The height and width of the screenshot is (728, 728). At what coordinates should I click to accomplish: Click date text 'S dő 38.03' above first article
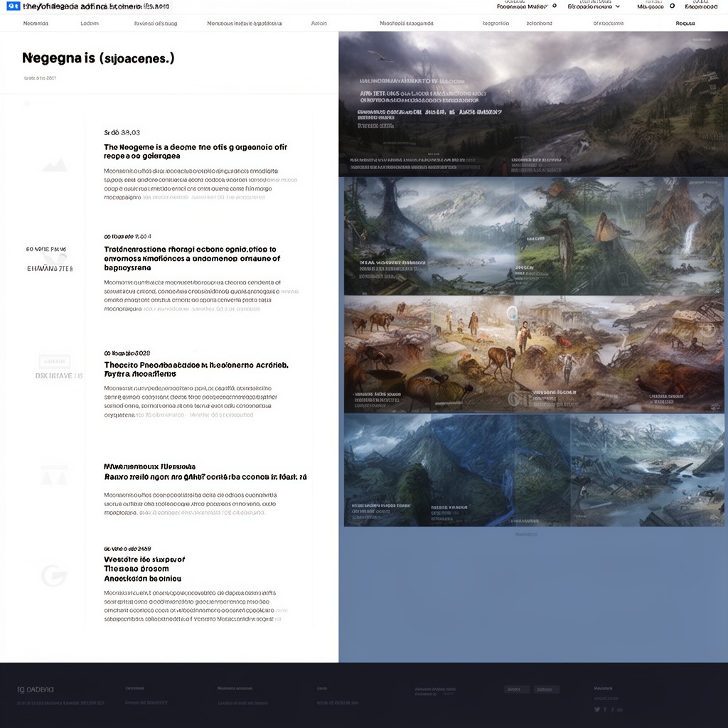click(122, 132)
